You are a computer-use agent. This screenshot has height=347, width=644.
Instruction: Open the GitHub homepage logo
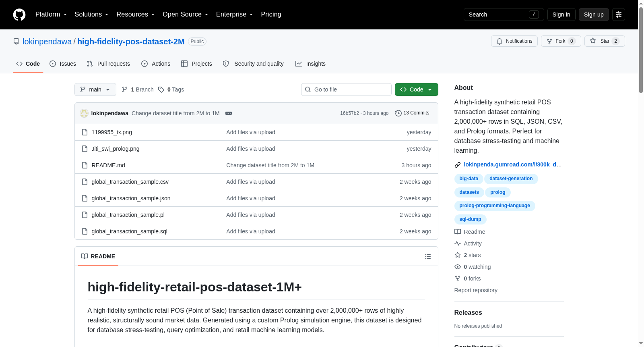point(19,15)
